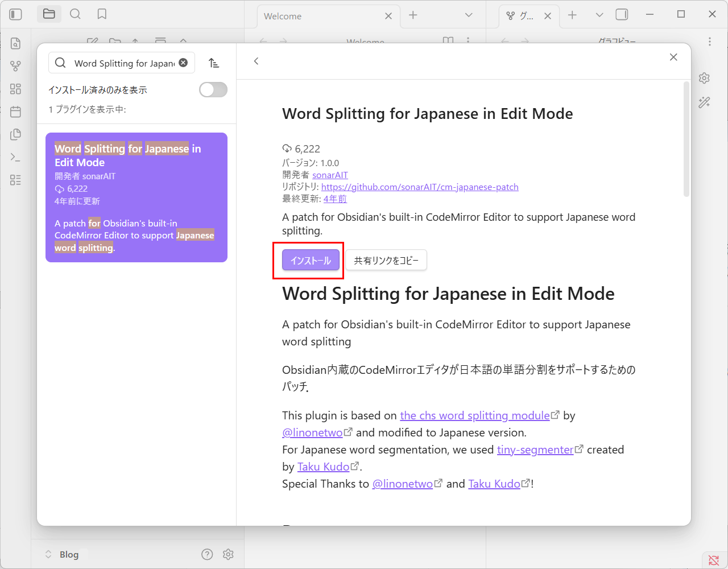Image resolution: width=728 pixels, height=569 pixels.
Task: Toggle the left sidebar panel
Action: point(16,14)
